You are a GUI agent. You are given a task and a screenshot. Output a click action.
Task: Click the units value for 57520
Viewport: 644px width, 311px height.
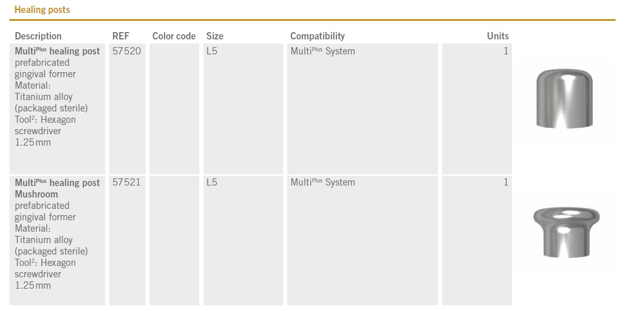(x=506, y=51)
